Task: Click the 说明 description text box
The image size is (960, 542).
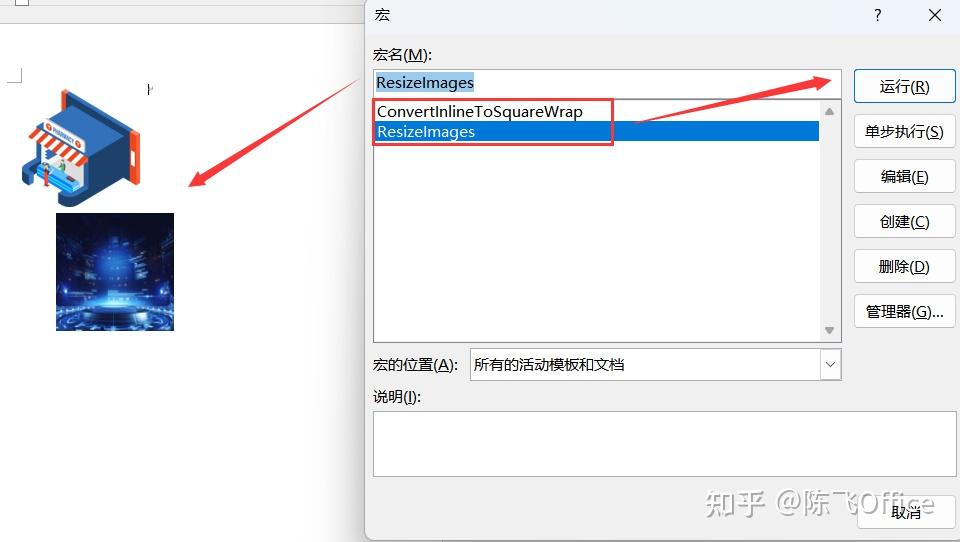Action: (x=664, y=444)
